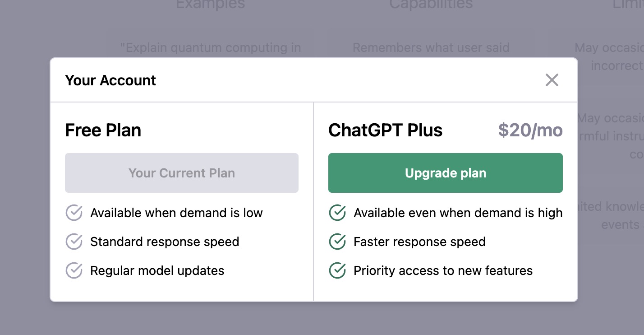644x335 pixels.
Task: Click the Explain quantum computing example behind dialog
Action: coord(211,48)
